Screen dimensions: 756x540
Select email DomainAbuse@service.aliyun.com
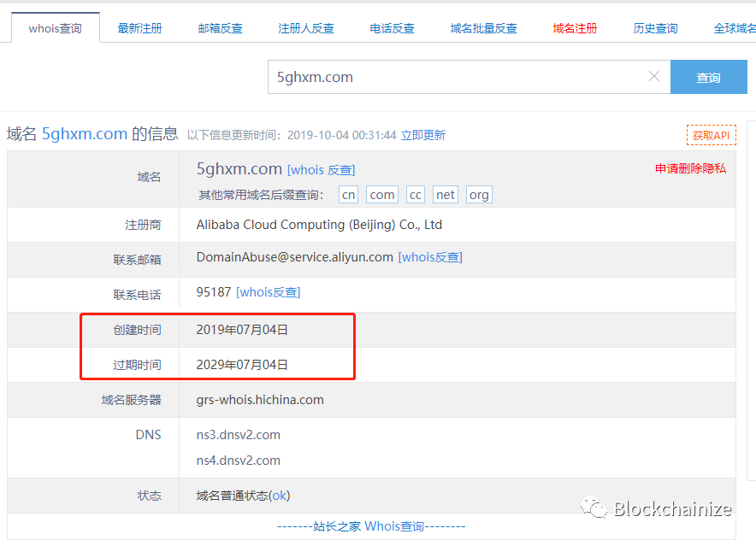294,257
